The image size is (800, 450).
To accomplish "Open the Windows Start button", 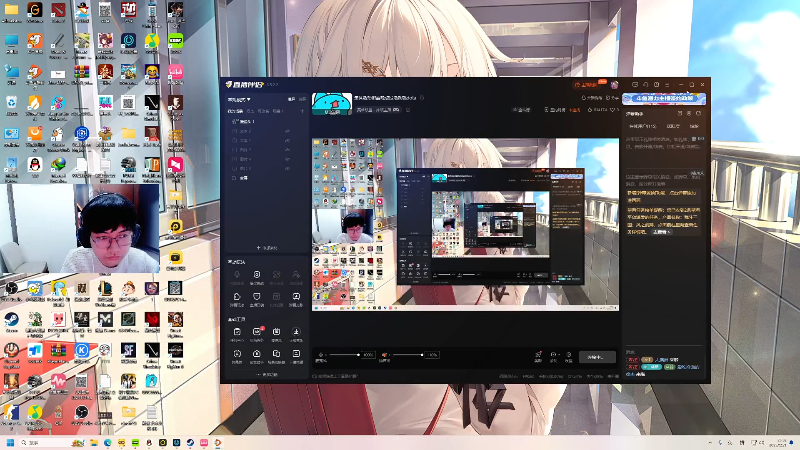I will tap(10, 442).
